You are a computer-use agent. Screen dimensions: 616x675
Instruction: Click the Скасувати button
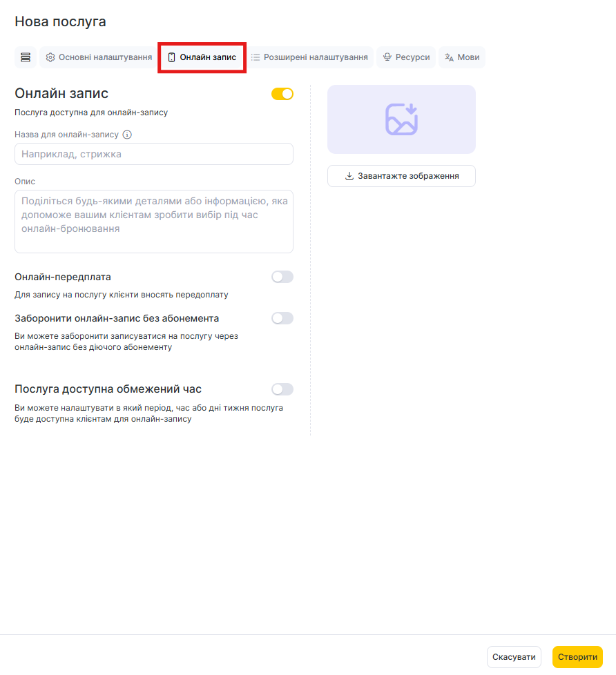pos(514,657)
